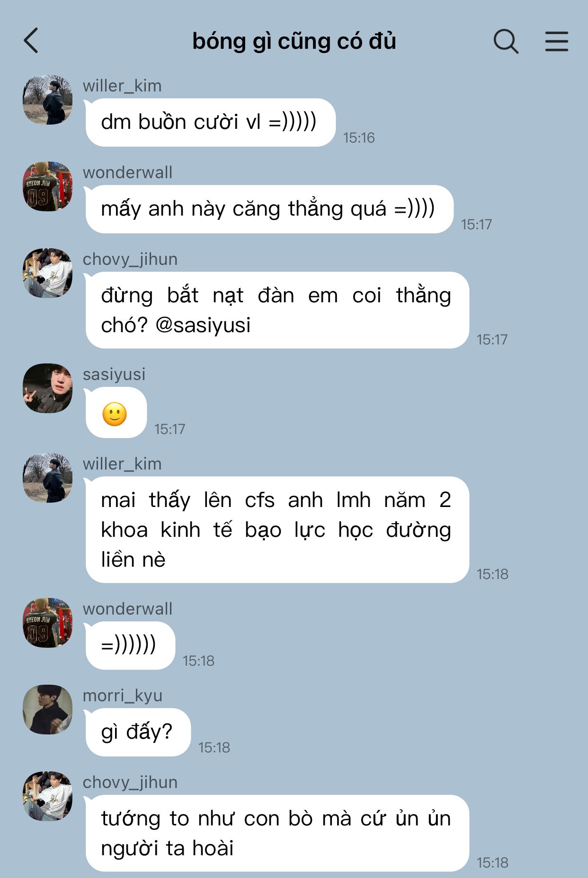This screenshot has height=878, width=588.
Task: Tap sasiyusi's profile picture
Action: 47,388
